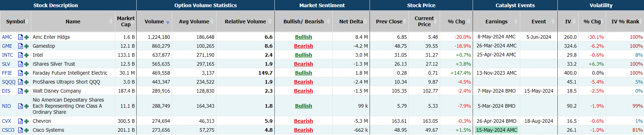644x135 pixels.
Task: Sort by Earnings column header
Action: coord(496,22)
